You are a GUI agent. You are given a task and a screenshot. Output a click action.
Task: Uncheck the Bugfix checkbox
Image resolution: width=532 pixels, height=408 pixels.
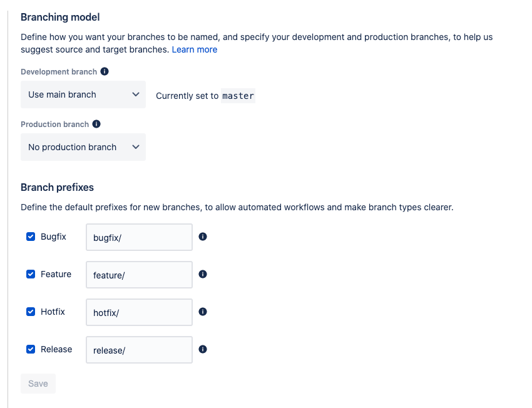(x=31, y=237)
